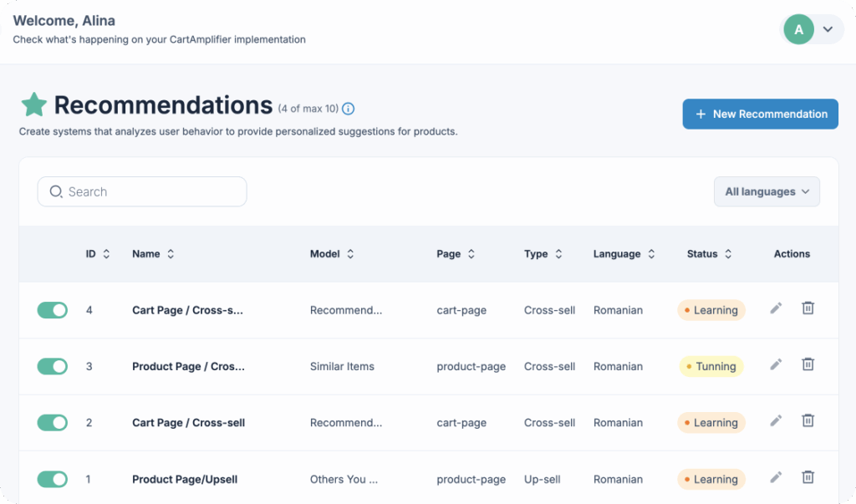
Task: Click the New Recommendation button
Action: click(x=760, y=114)
